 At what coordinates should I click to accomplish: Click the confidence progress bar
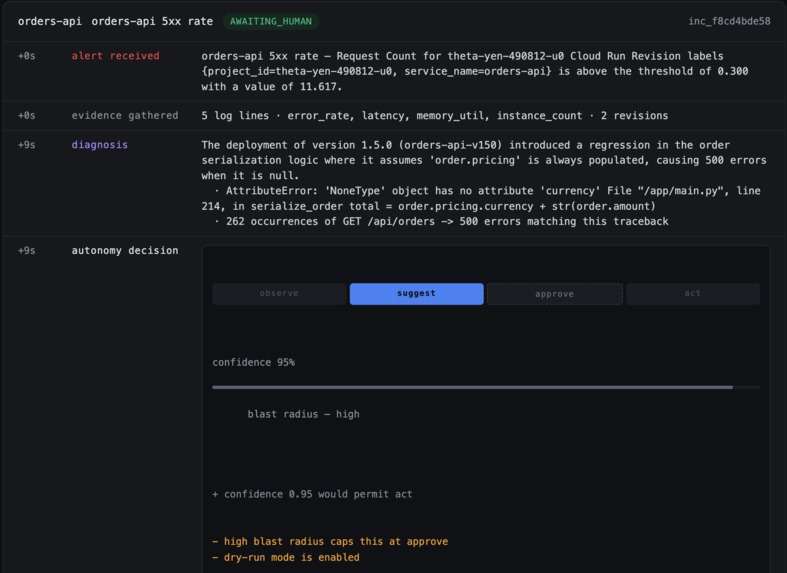coord(486,387)
